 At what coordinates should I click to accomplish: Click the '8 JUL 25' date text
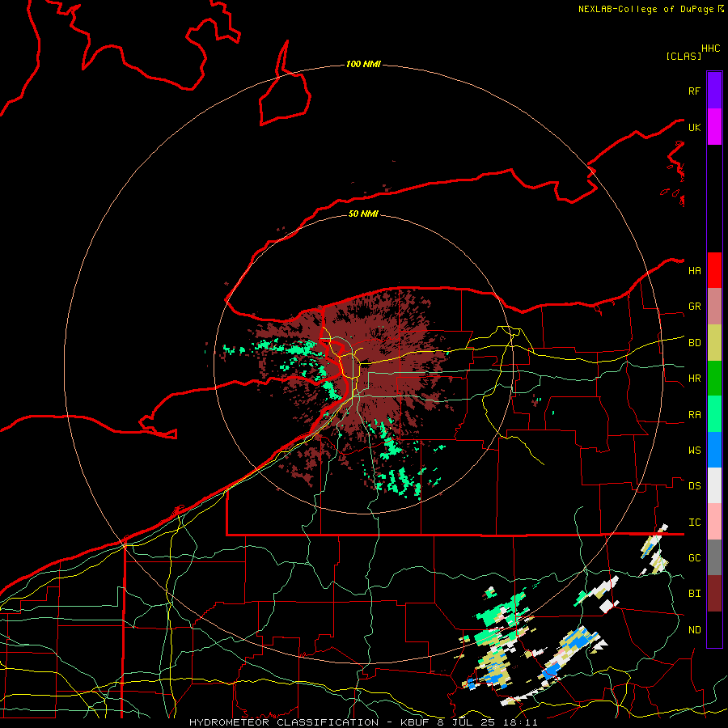point(467,722)
